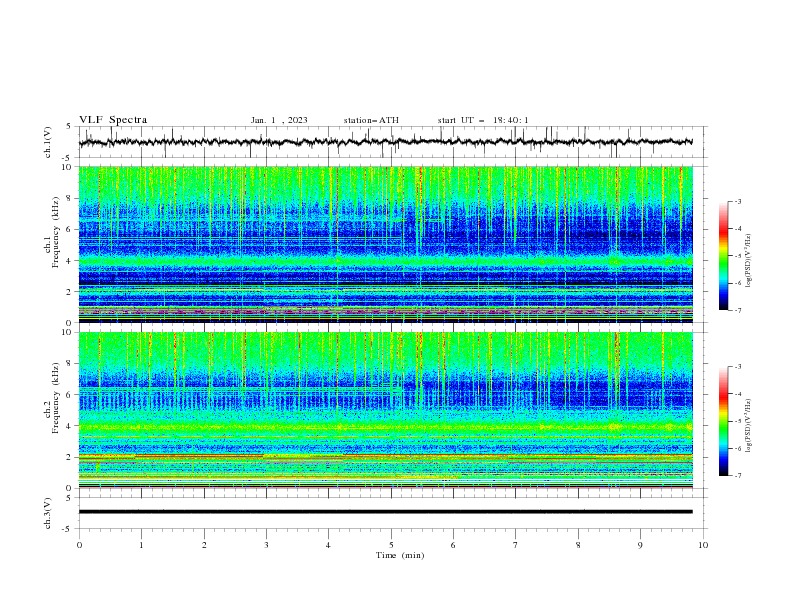Click the "-4" label on ch.1 colorbar
Screen dimensions: 792x612
(x=737, y=229)
